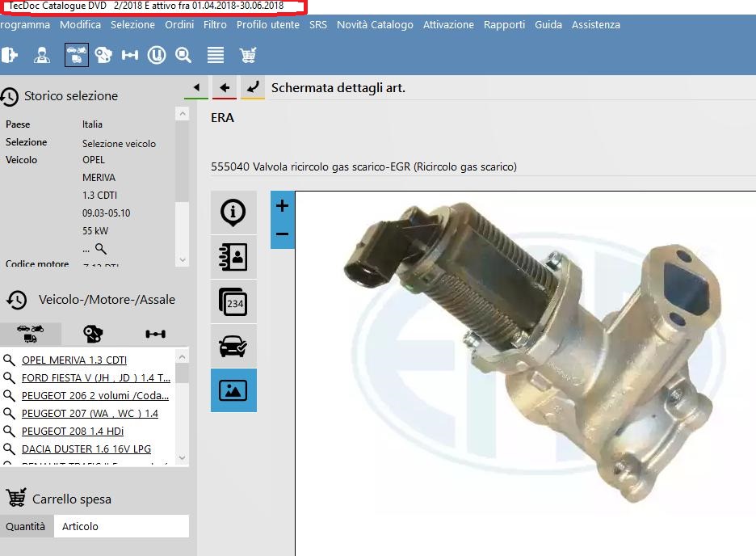Open PEUGEOT 207 (WA, WC) 1.4 link
This screenshot has height=556, width=756.
90,414
